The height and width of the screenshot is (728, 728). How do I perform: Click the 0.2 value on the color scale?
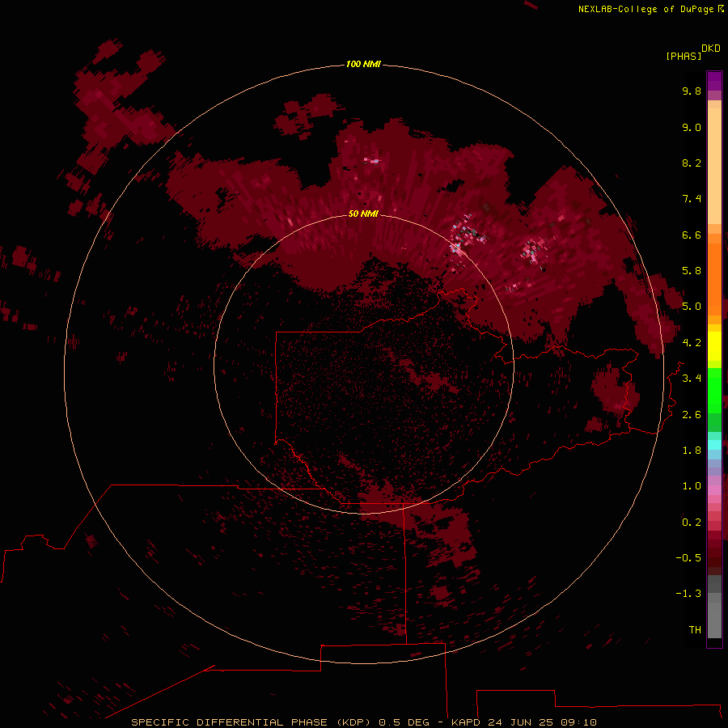[692, 523]
